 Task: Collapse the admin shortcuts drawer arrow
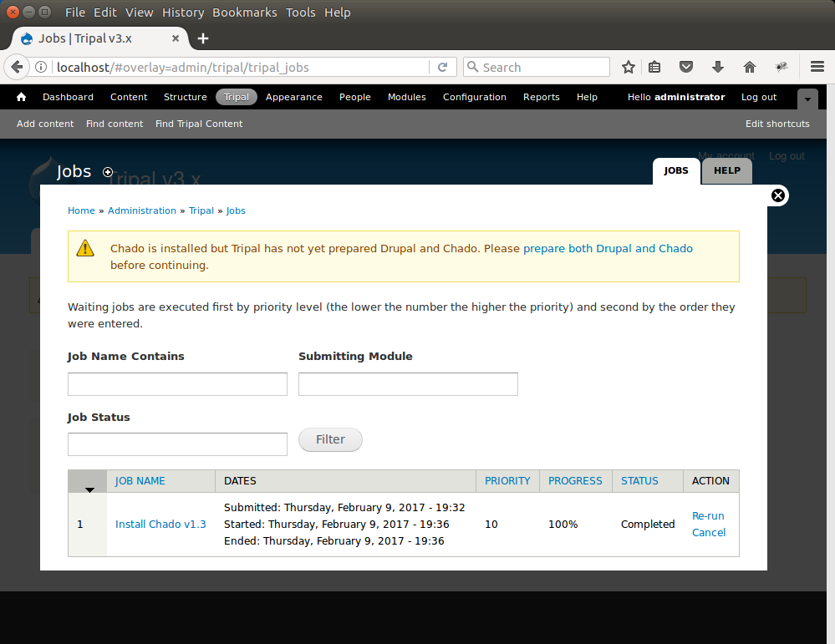click(x=807, y=98)
